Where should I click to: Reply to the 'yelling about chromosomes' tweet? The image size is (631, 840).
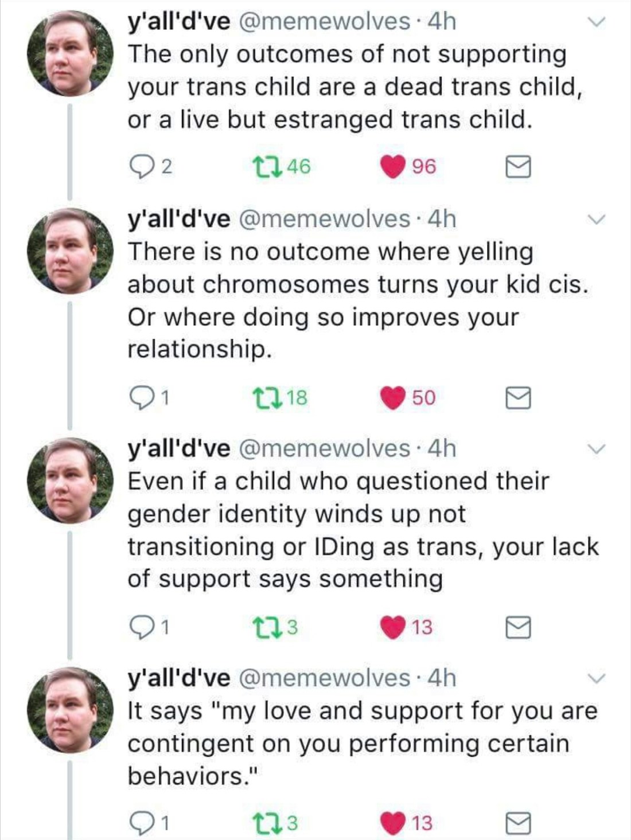(140, 397)
